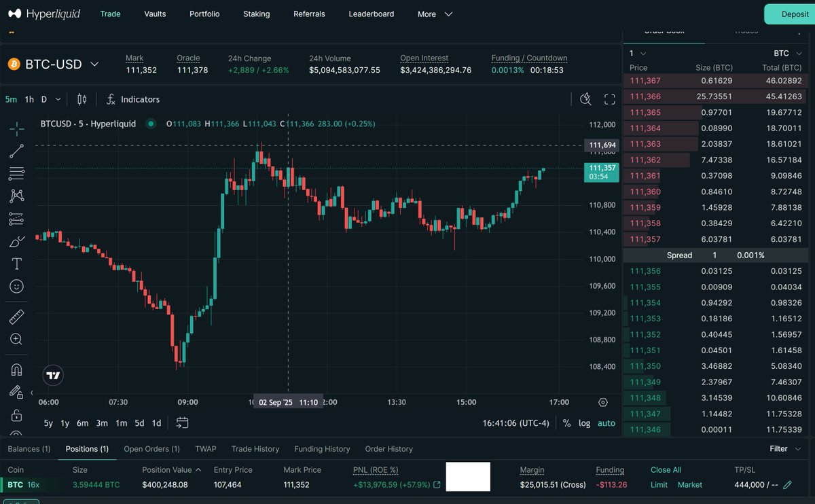Open PNL share link icon
The image size is (815, 504).
coord(437,485)
